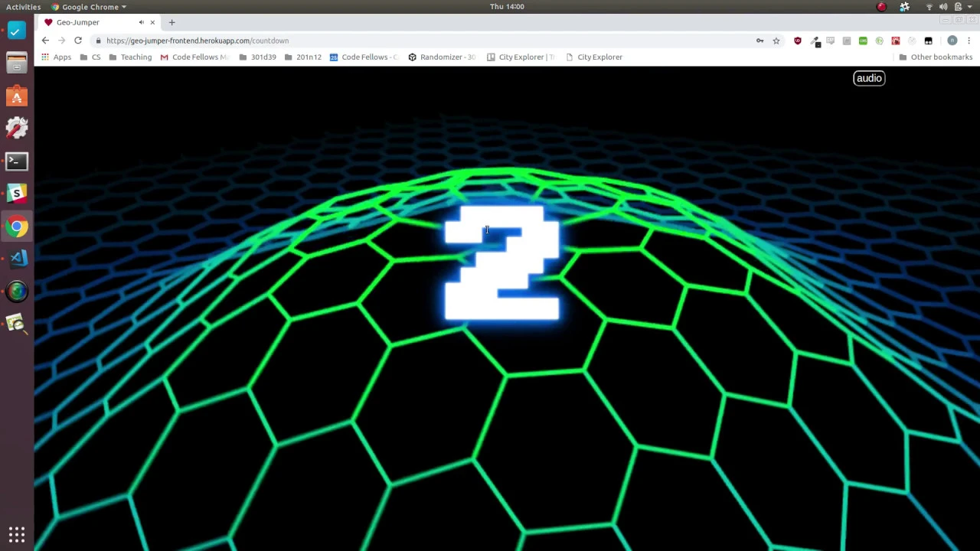Show Applications grid in dock

coord(17,534)
